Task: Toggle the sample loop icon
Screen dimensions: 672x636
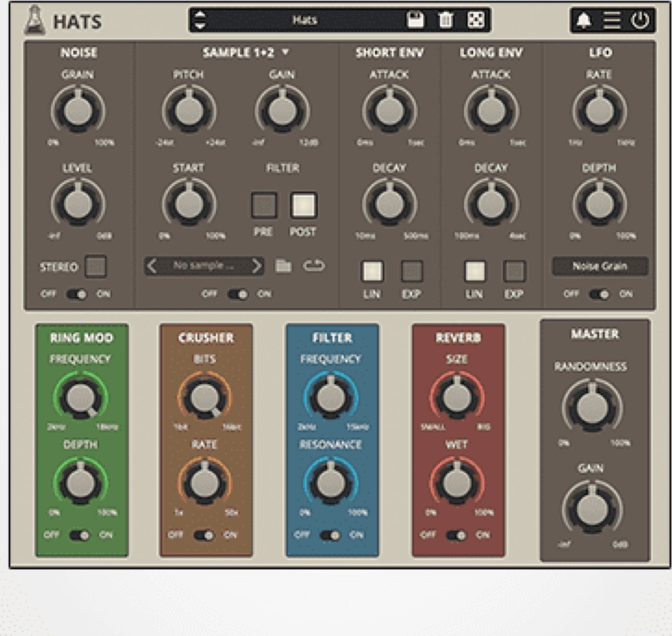Action: pyautogui.click(x=314, y=266)
